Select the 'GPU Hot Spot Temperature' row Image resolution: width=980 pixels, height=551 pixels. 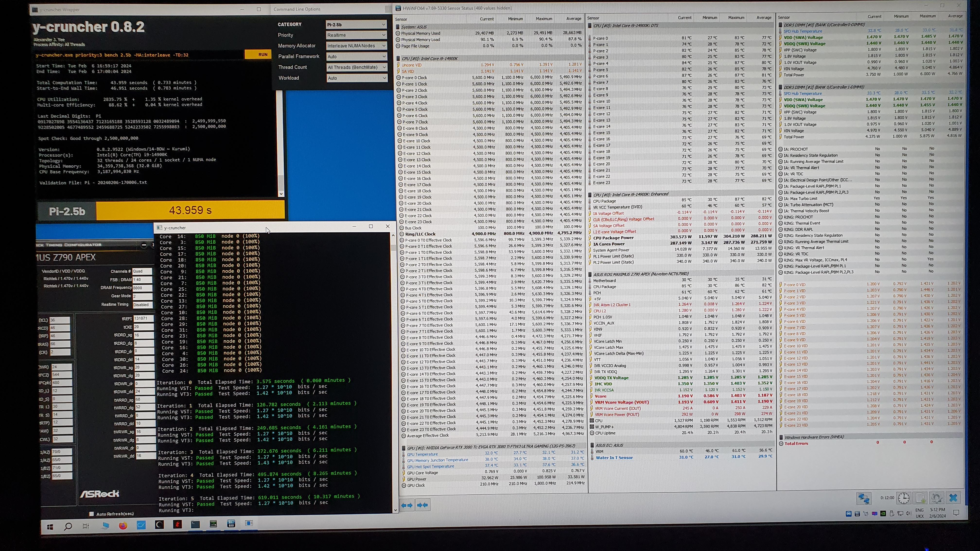[x=493, y=466]
